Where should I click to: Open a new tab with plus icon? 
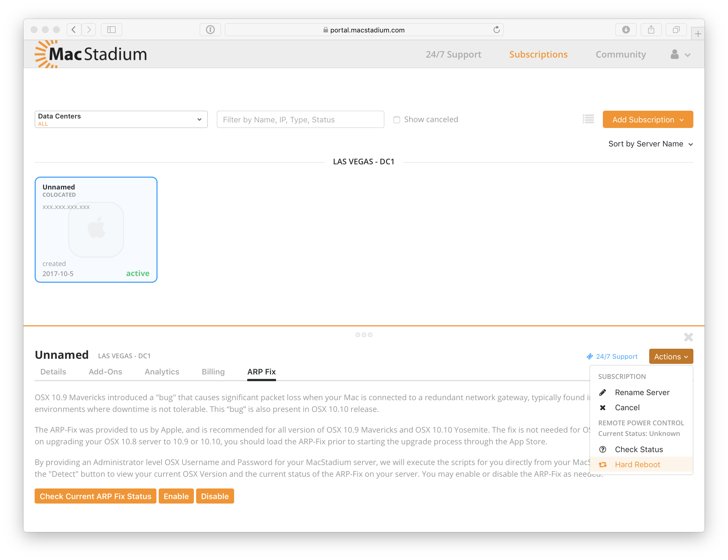(698, 34)
